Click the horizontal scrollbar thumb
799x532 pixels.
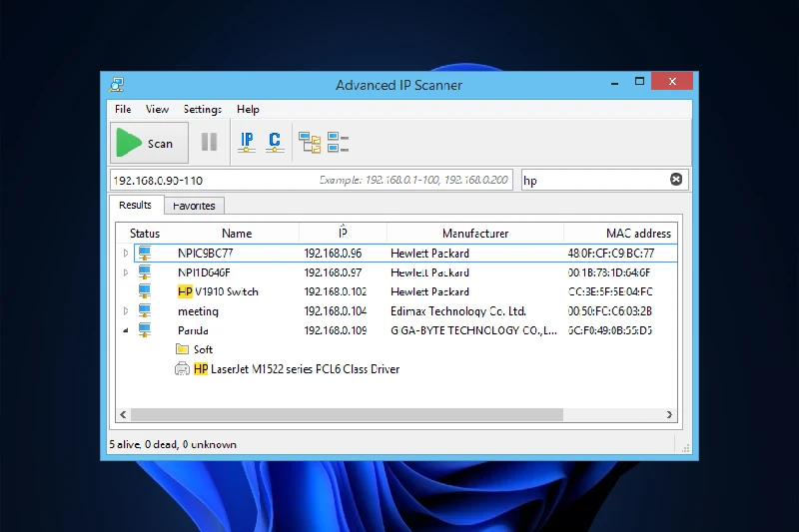click(x=347, y=415)
